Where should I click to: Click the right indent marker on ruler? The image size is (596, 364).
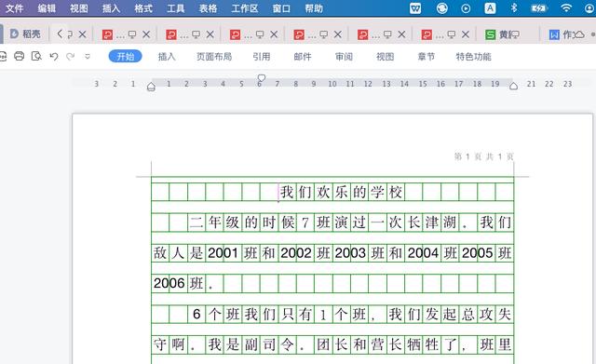[x=513, y=87]
